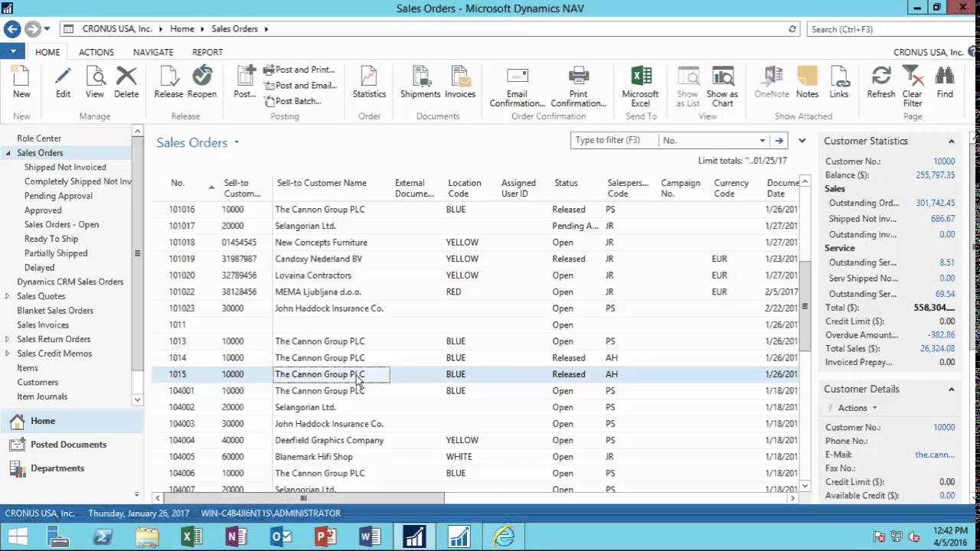Expand Sales Credit Memos tree node
The image size is (980, 551).
click(8, 354)
